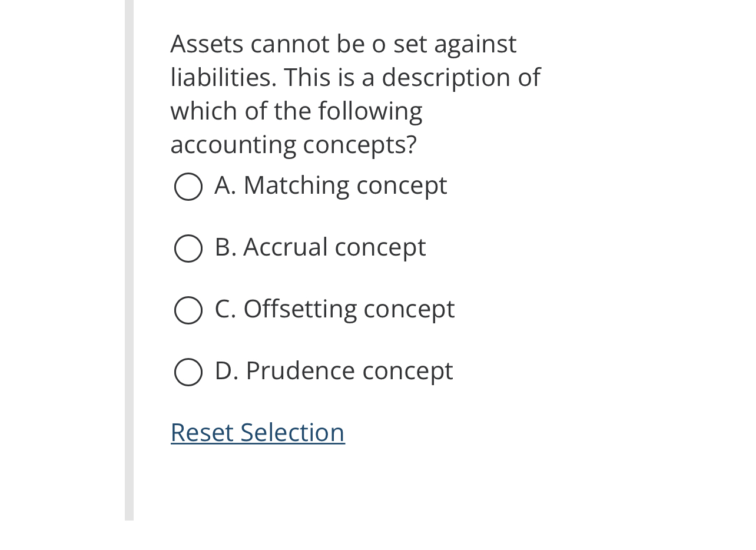
Task: Click the radio circle beside option C
Action: click(x=187, y=310)
